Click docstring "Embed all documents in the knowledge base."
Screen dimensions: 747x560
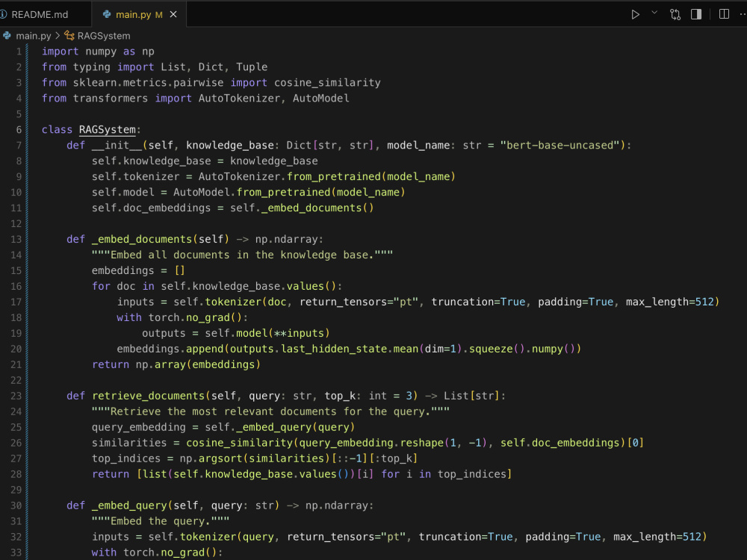click(x=242, y=255)
